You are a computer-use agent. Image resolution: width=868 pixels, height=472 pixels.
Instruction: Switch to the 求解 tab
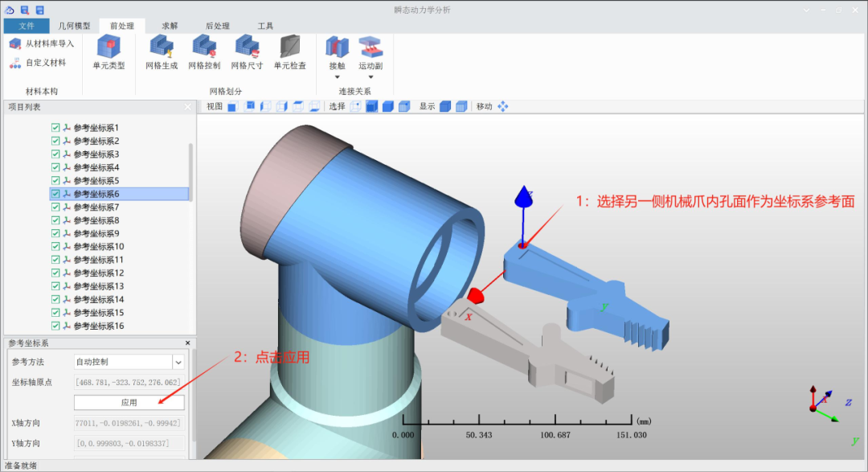click(170, 26)
